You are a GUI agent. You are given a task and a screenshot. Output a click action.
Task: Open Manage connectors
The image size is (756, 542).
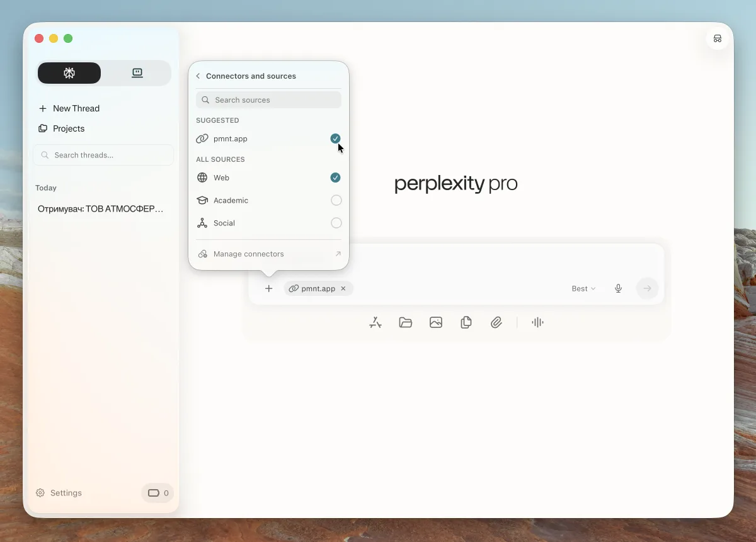[x=268, y=254]
